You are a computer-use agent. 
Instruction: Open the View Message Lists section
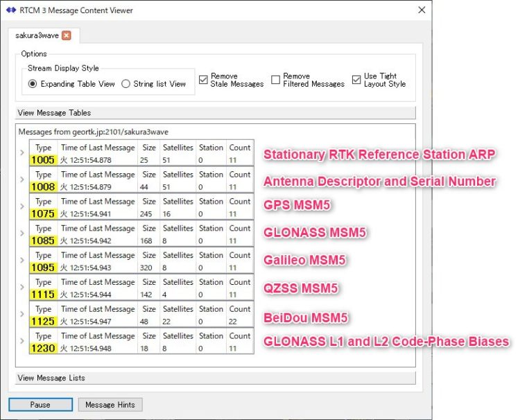[x=215, y=378]
